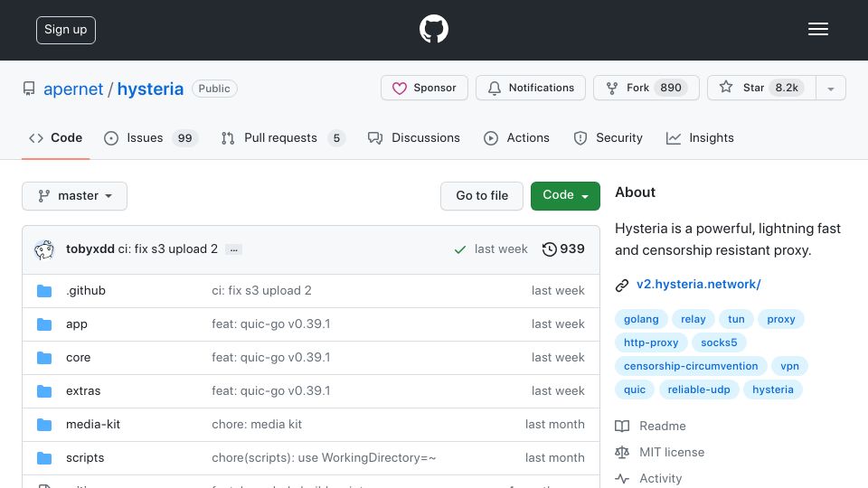
Task: Open the 'chore(scripts): use WorkingDirectory=~' commit
Action: (324, 458)
